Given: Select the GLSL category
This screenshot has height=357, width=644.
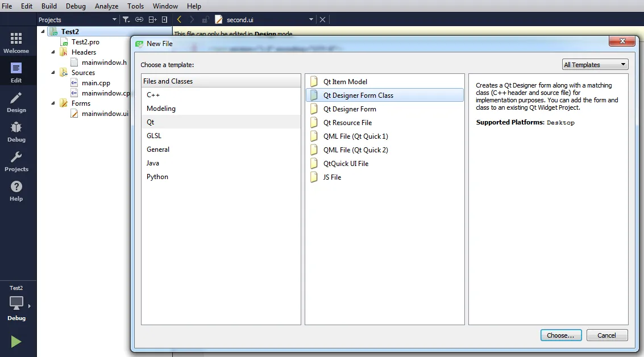Looking at the screenshot, I should click(221, 135).
